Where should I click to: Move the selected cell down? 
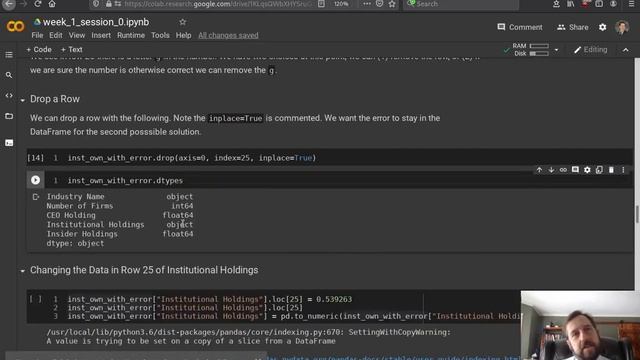[x=551, y=170]
